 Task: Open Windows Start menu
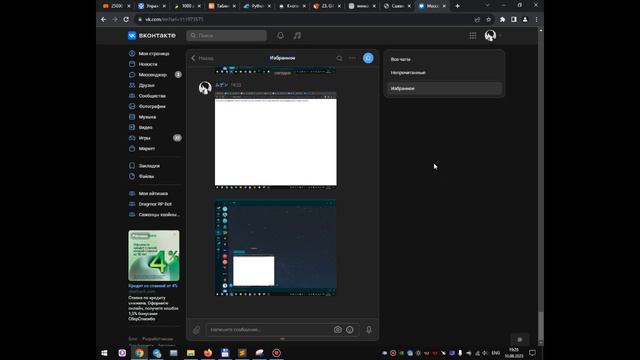point(104,353)
